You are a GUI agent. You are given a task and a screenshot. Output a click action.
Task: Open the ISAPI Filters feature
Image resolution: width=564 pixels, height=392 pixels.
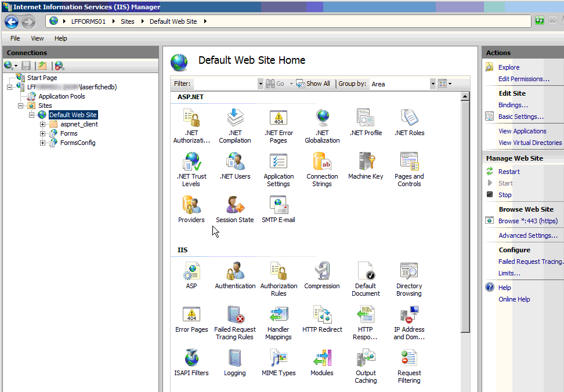(191, 362)
